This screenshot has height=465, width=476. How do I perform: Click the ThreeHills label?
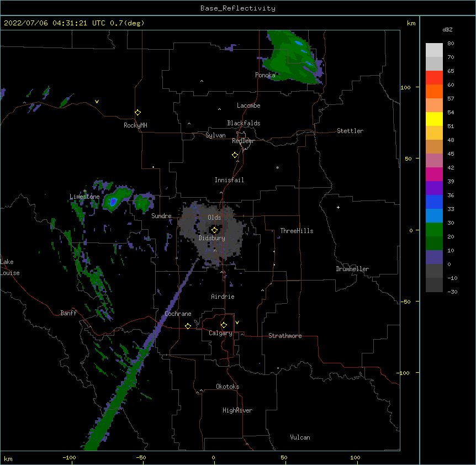(297, 231)
